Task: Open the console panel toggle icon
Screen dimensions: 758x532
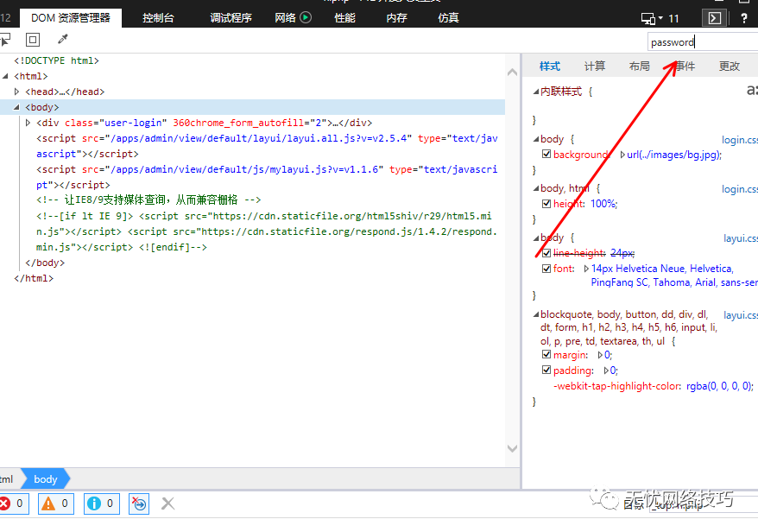Action: pos(715,18)
